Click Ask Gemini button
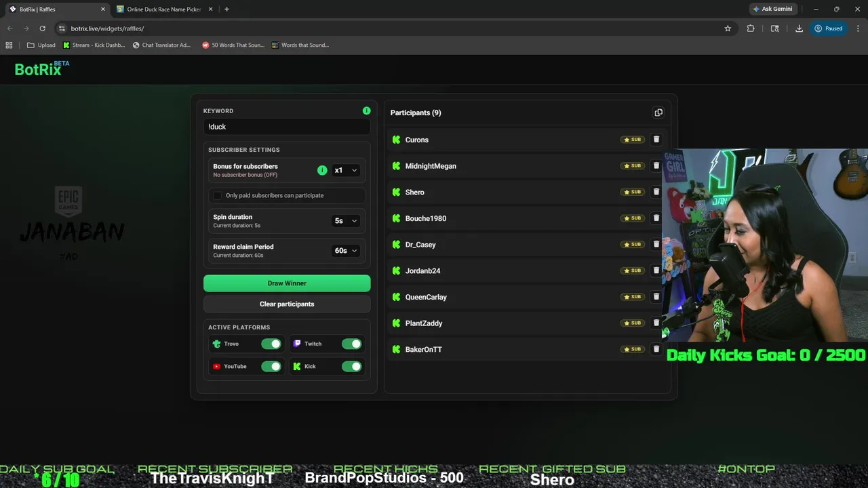This screenshot has height=488, width=868. [772, 9]
